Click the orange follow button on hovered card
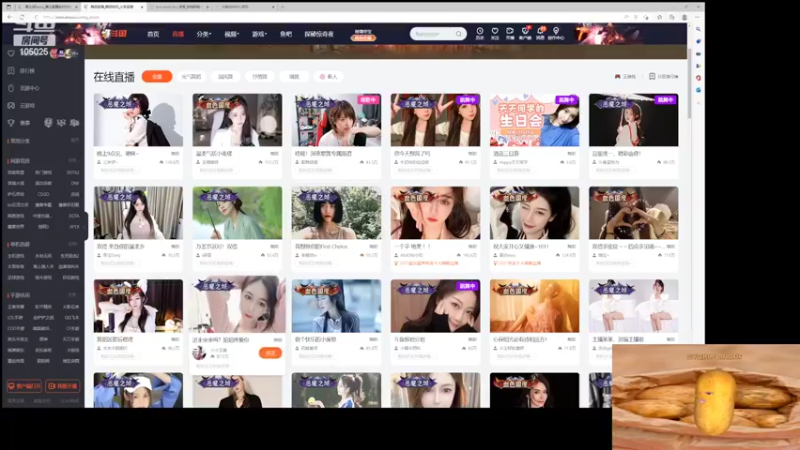The width and height of the screenshot is (800, 450). point(270,353)
